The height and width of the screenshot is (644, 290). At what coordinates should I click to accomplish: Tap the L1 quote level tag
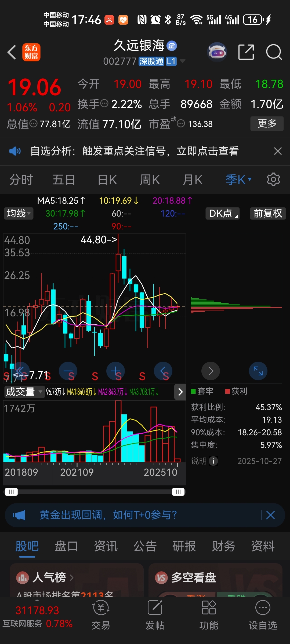tap(171, 61)
